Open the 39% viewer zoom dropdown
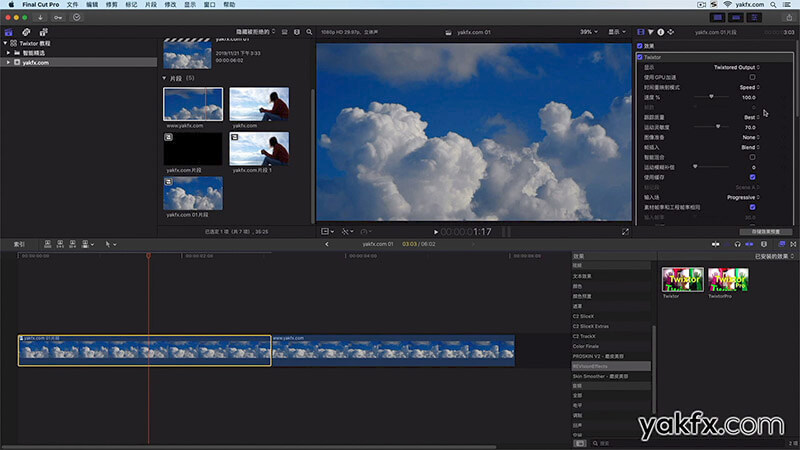 [x=588, y=32]
